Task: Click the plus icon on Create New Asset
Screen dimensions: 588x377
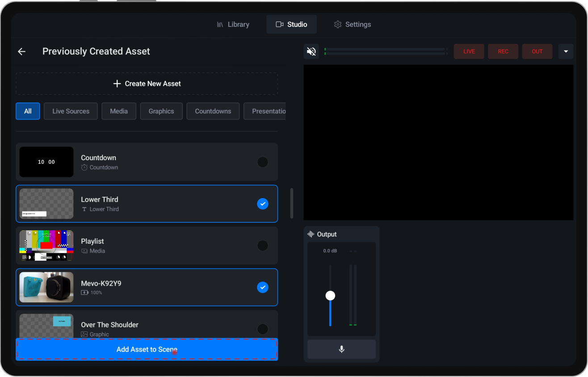Action: point(117,83)
